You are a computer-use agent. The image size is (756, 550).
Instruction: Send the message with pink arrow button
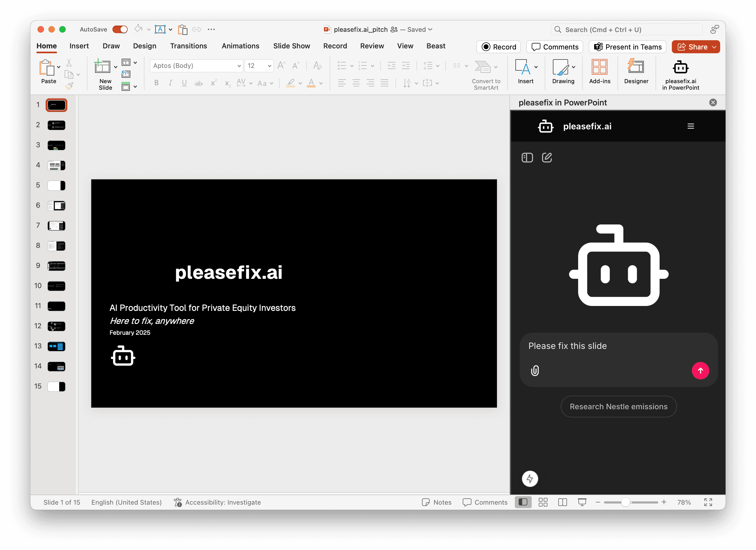700,371
